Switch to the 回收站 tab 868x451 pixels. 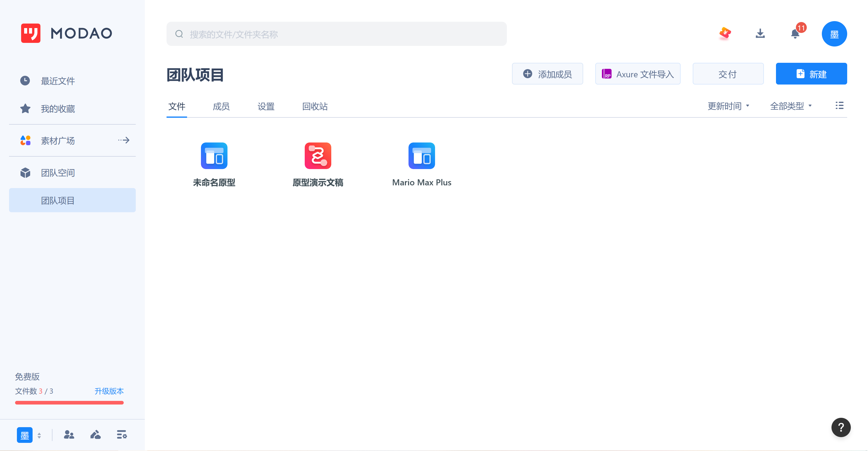pyautogui.click(x=315, y=107)
